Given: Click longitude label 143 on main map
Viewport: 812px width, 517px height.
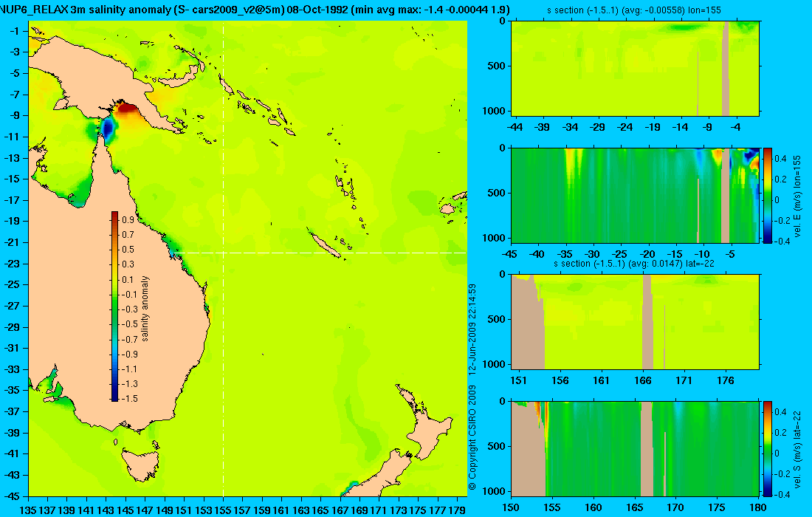Looking at the screenshot, I should (x=106, y=510).
